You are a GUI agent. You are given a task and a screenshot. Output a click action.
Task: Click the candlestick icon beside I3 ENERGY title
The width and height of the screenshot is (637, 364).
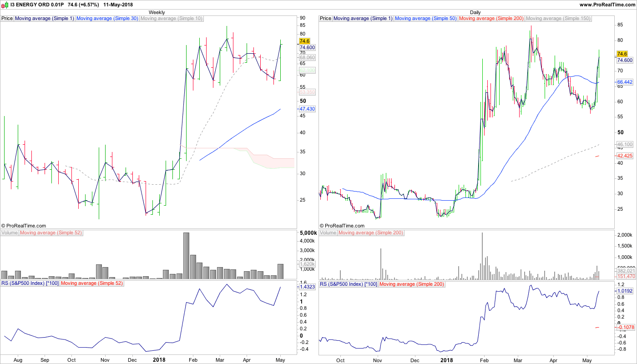(x=5, y=5)
